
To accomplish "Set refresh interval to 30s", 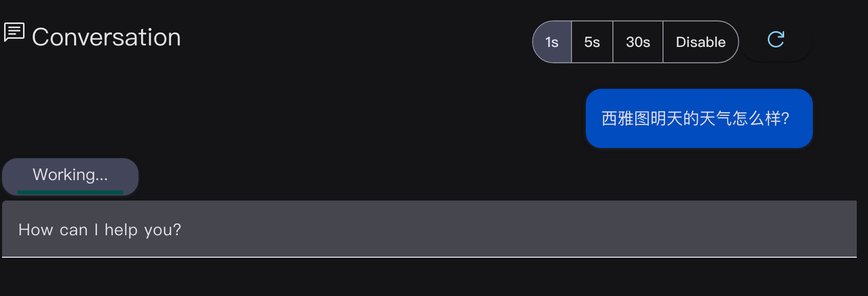I will 638,42.
